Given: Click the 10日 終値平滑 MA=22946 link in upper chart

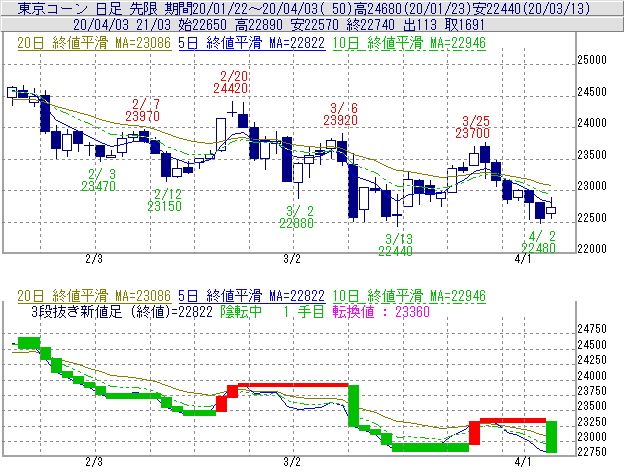Looking at the screenshot, I should [409, 43].
